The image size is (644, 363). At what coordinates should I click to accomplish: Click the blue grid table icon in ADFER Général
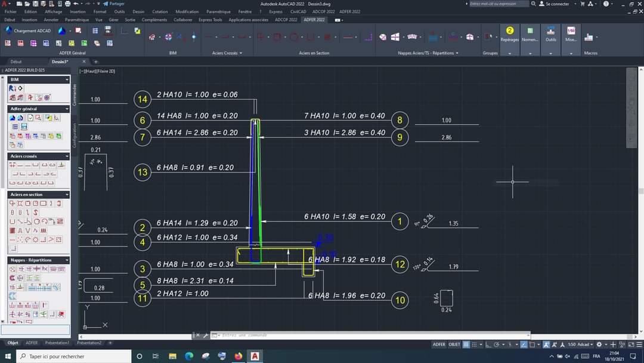pyautogui.click(x=95, y=31)
